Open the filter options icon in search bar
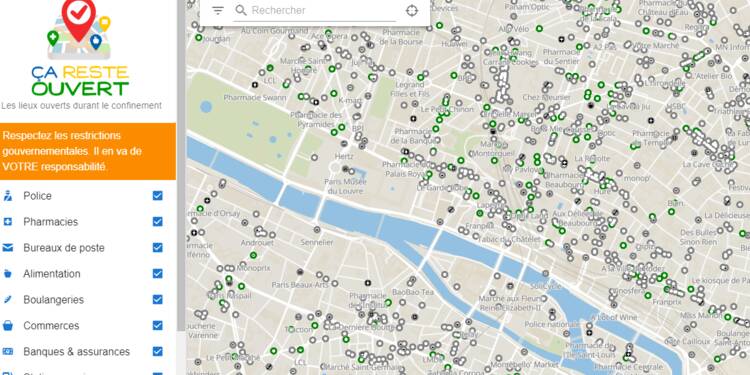 [218, 11]
